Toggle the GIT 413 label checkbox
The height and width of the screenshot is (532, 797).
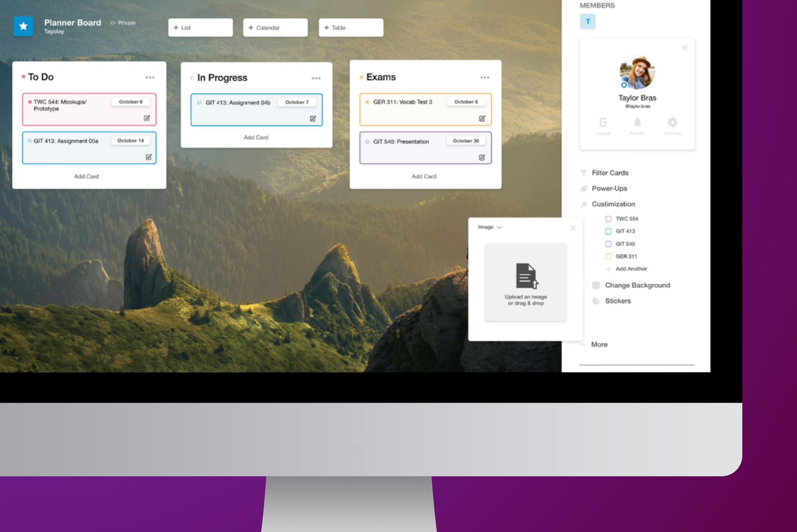click(x=608, y=231)
